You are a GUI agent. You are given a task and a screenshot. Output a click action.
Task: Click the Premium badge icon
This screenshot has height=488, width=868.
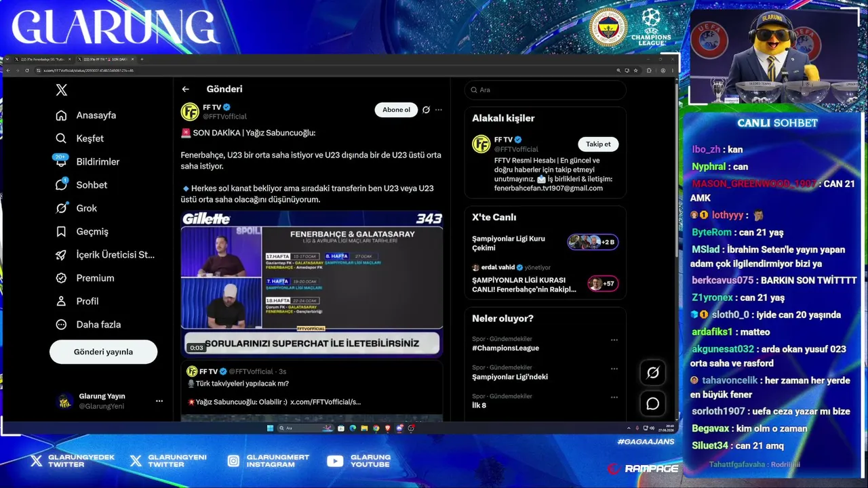pos(62,278)
